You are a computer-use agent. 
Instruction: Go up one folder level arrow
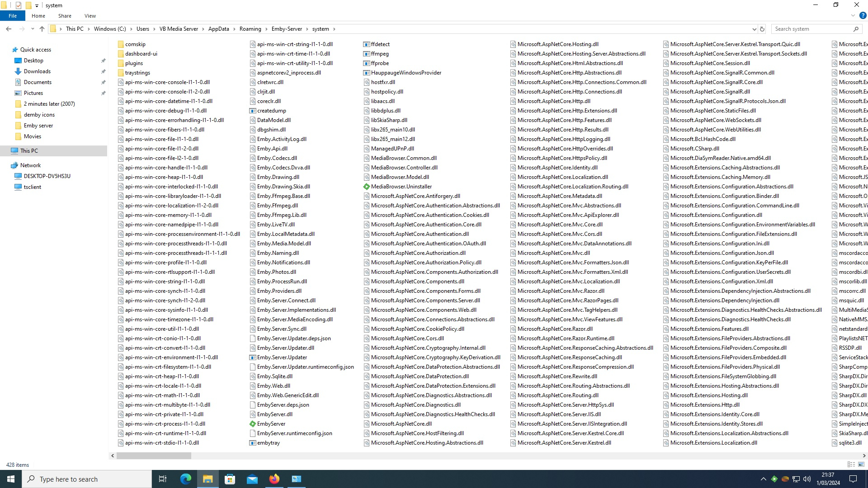42,29
